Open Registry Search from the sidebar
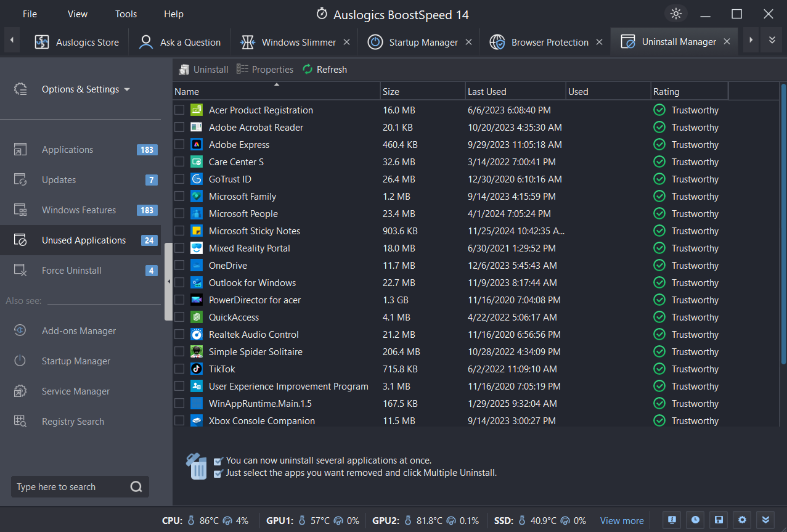This screenshot has height=532, width=787. (73, 421)
